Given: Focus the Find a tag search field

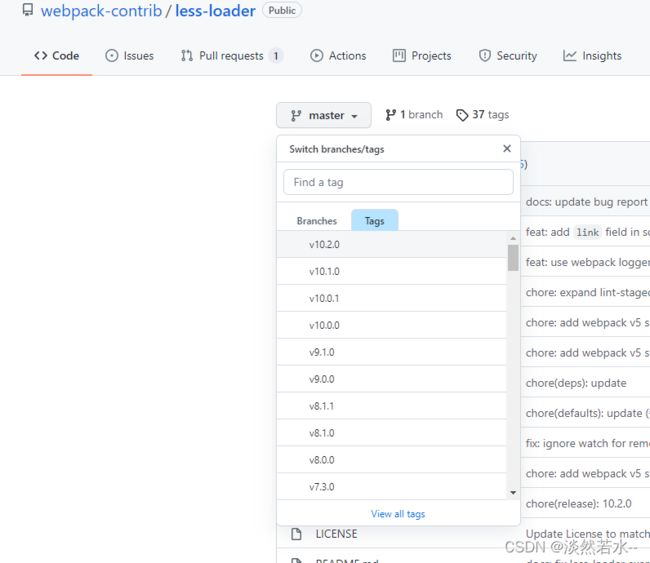Looking at the screenshot, I should (398, 182).
